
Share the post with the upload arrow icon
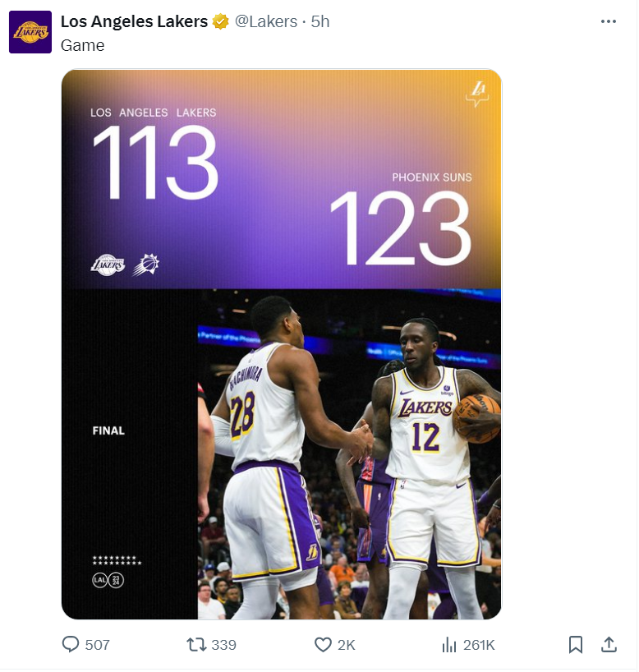click(x=609, y=645)
